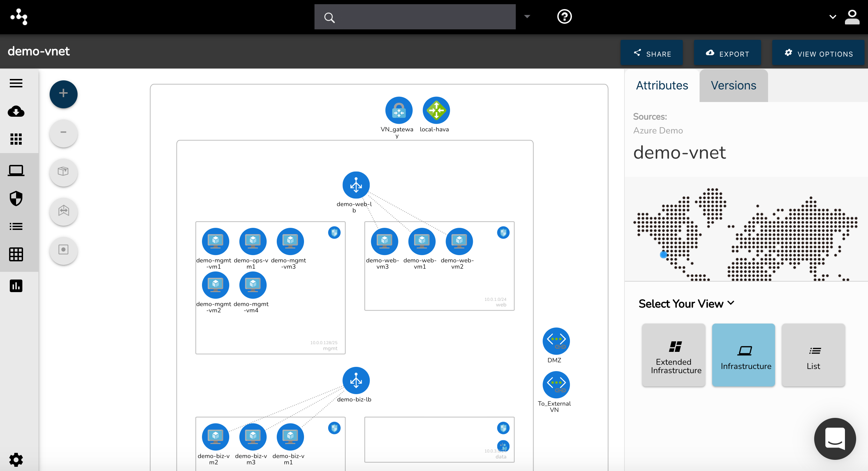
Task: Click the web subnet label 10.0.1.0/24
Action: pos(495,299)
